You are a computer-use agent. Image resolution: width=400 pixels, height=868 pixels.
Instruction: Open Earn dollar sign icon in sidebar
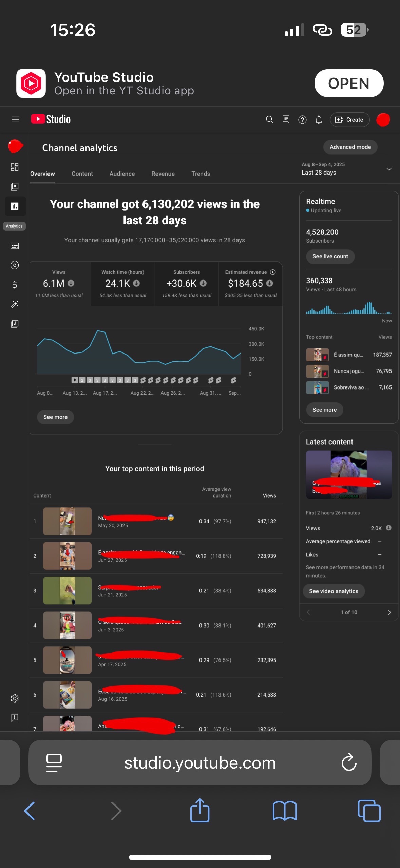(15, 285)
